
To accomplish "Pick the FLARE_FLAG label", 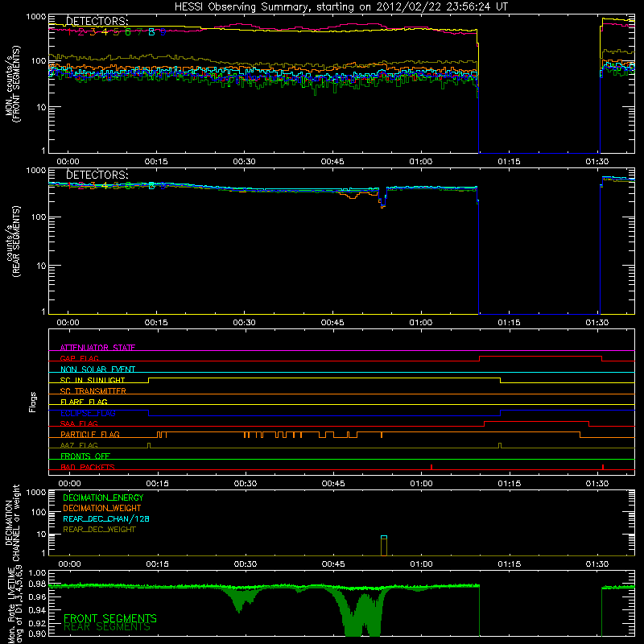I will click(x=84, y=402).
